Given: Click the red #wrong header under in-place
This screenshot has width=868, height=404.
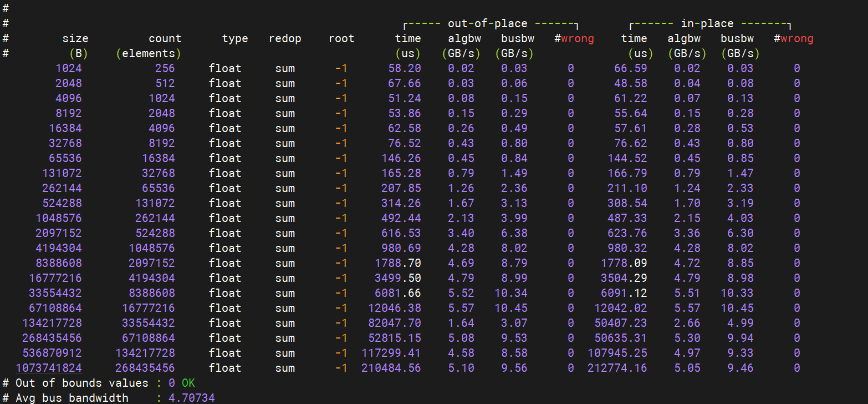Looking at the screenshot, I should click(793, 39).
